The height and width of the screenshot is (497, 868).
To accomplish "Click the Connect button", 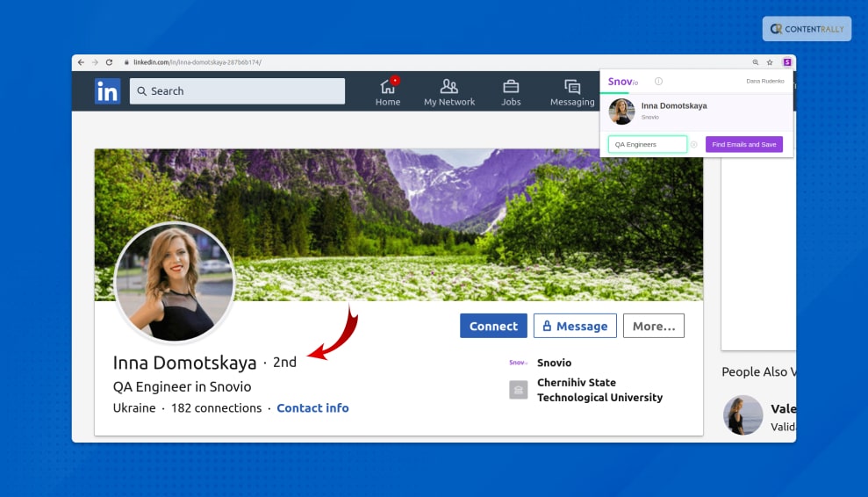I will pyautogui.click(x=493, y=326).
